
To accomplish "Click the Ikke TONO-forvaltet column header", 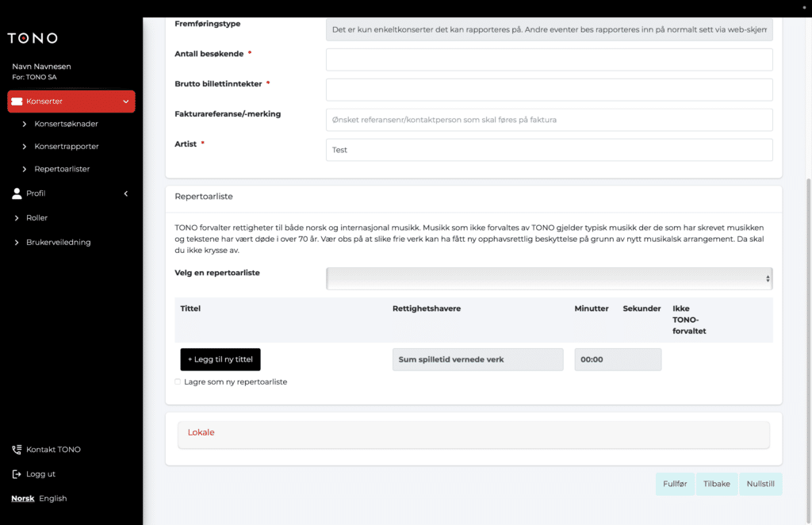I will coord(689,320).
